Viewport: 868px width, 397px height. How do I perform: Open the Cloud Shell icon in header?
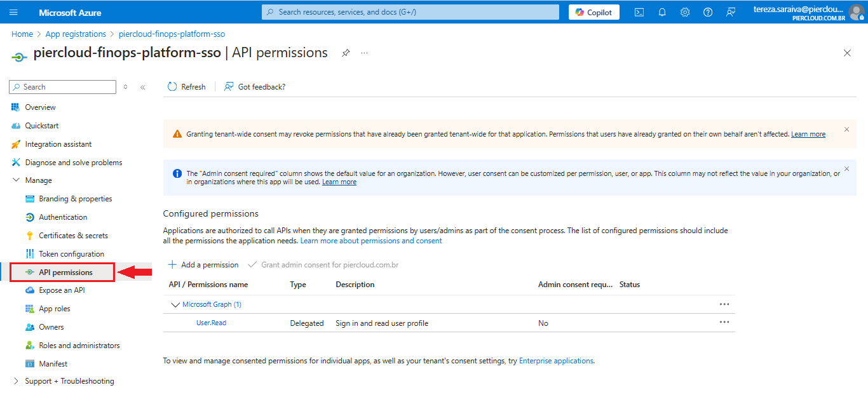tap(639, 12)
